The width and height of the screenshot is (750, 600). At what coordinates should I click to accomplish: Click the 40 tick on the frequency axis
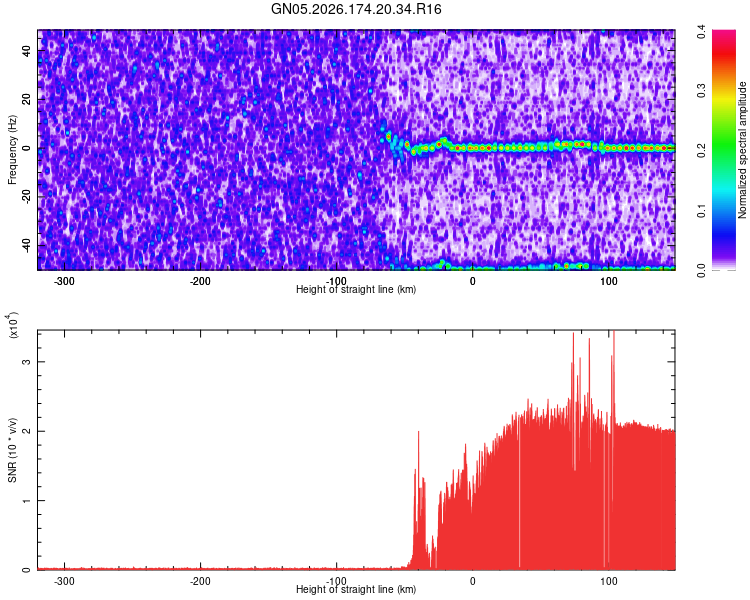[x=27, y=51]
